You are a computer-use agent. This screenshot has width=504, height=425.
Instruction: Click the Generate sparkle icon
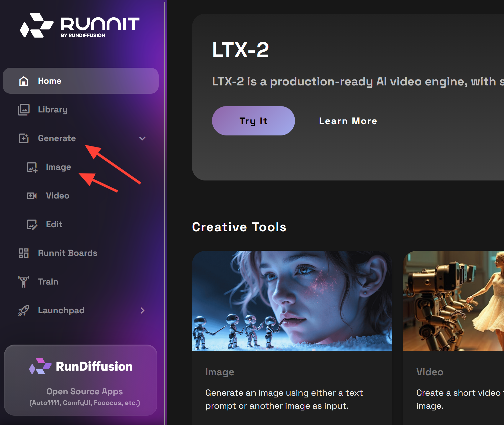[x=24, y=138]
